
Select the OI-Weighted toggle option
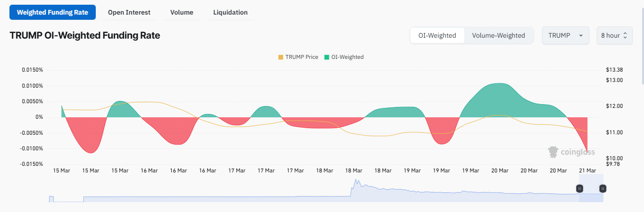coord(437,35)
